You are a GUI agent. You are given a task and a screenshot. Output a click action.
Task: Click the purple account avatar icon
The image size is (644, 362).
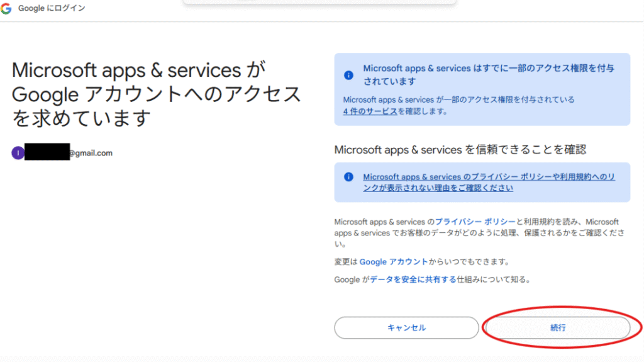tap(18, 153)
